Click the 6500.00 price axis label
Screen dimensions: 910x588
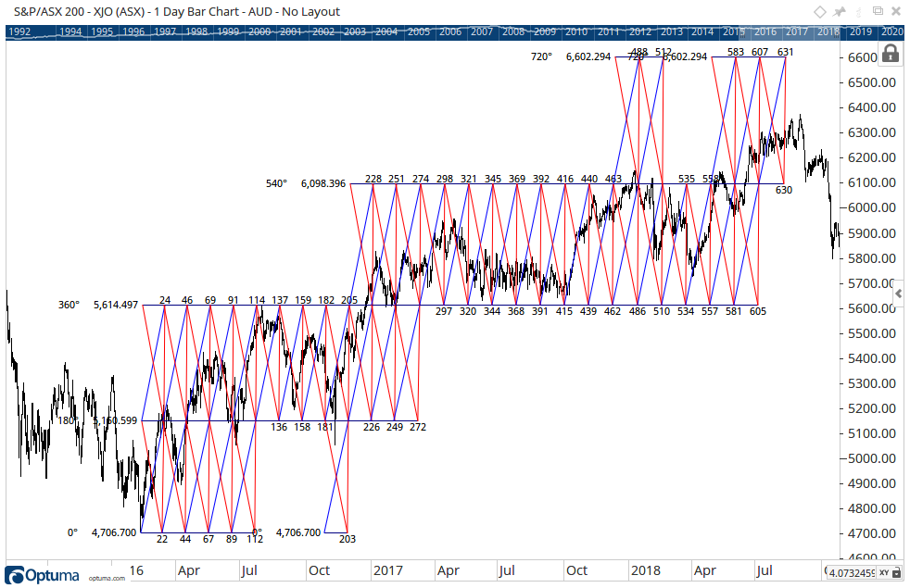pos(872,82)
